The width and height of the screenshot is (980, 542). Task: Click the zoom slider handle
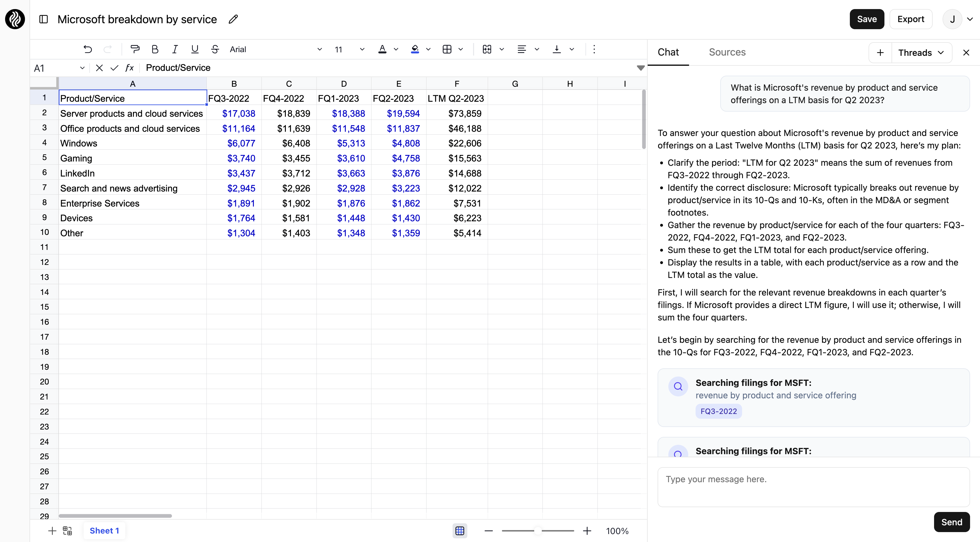click(538, 531)
